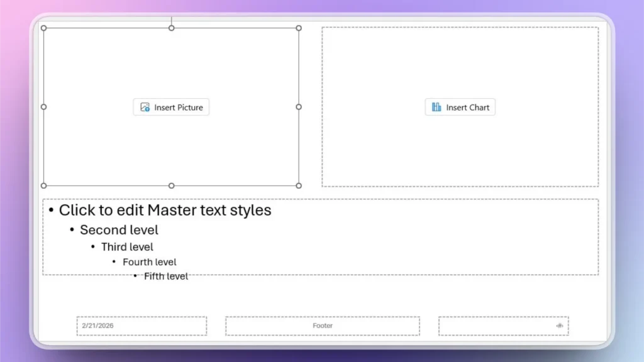Click the Insert Picture icon

[x=144, y=107]
